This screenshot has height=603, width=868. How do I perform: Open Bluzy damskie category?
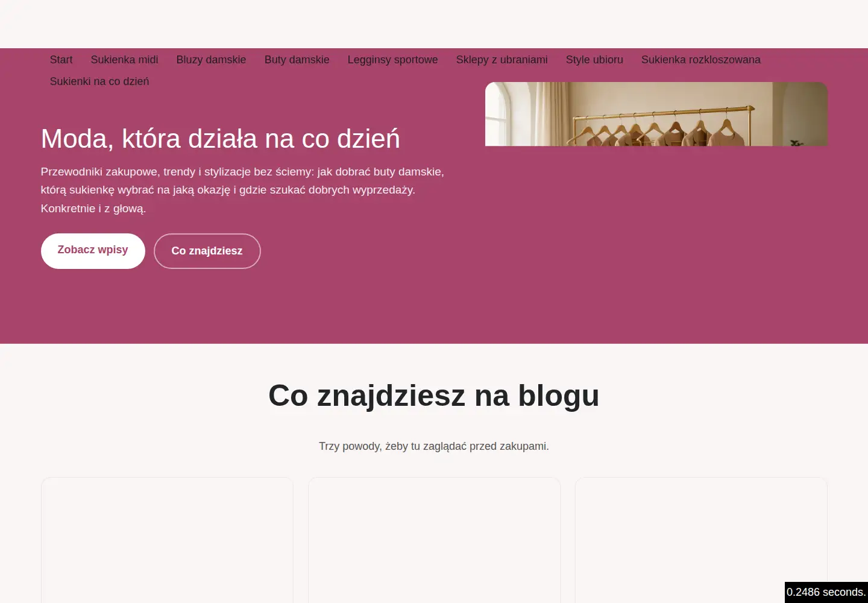211,60
